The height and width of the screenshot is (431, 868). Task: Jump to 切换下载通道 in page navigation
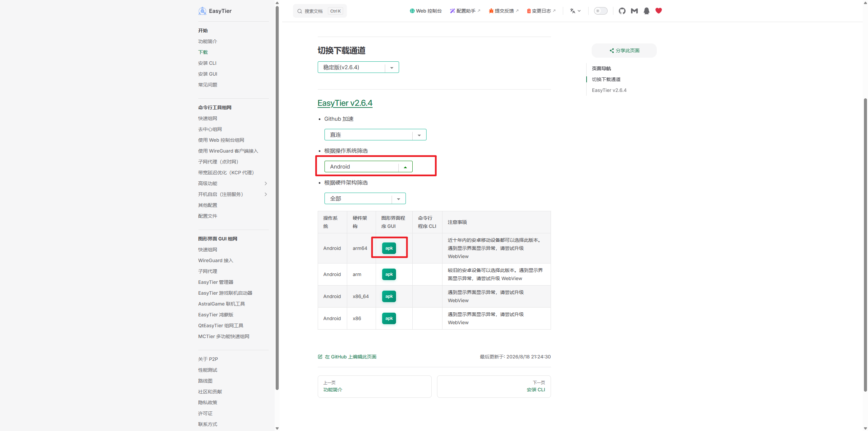click(606, 79)
